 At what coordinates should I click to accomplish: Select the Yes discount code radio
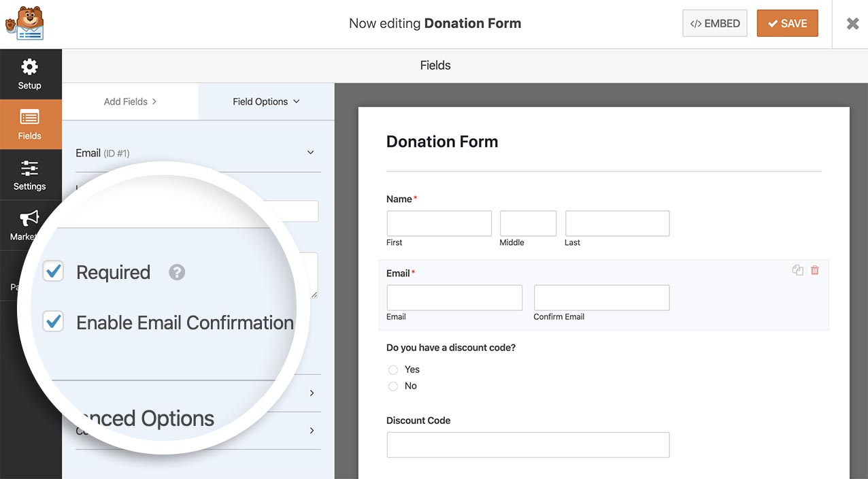[393, 369]
